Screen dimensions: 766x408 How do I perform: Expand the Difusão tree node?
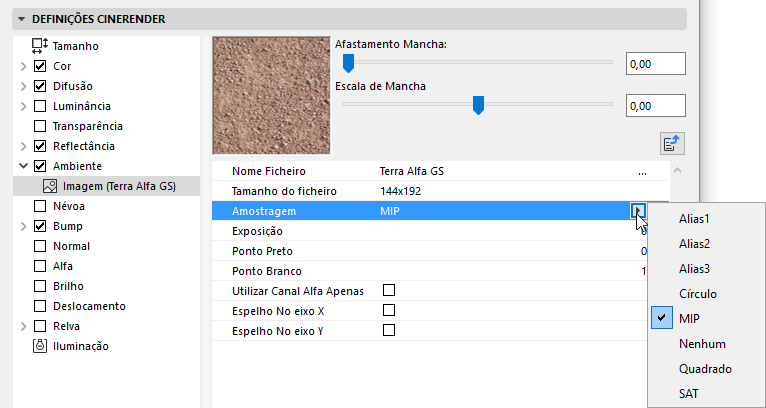click(x=24, y=86)
